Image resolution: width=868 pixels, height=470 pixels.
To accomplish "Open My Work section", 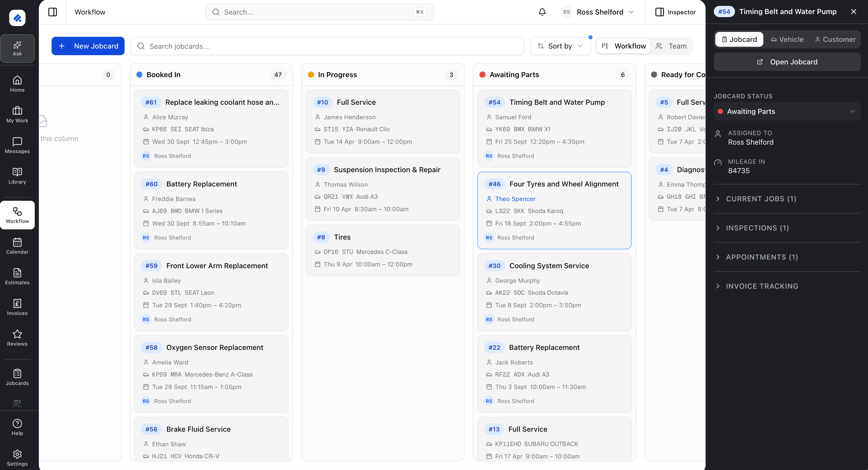I will 17,115.
